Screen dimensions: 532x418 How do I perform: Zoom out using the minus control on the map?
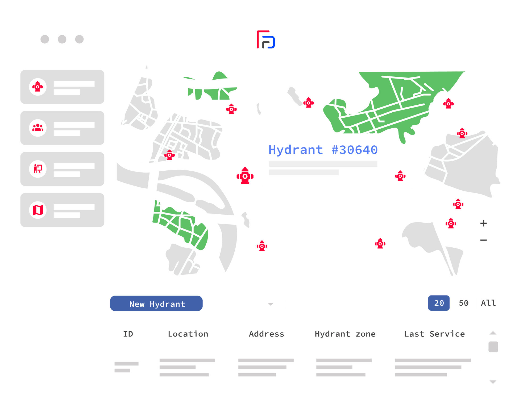coord(484,240)
